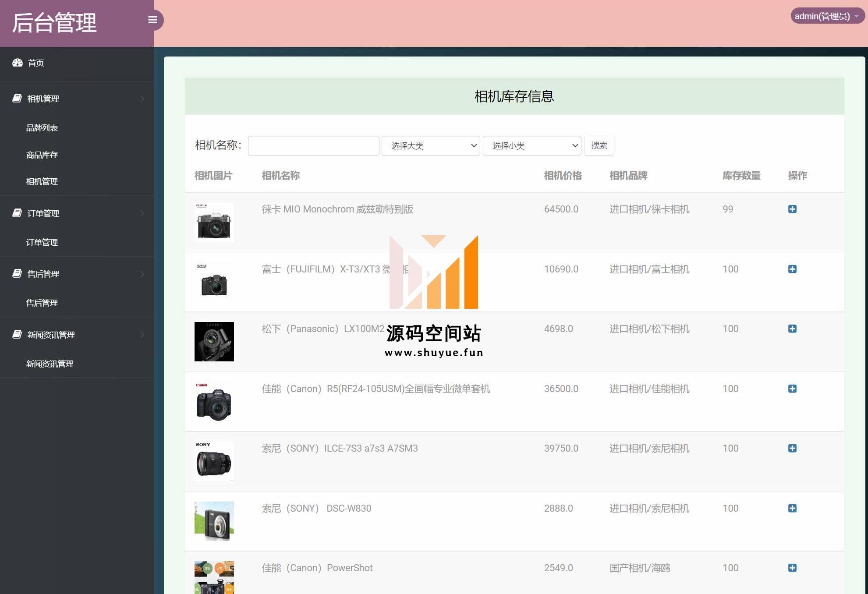Click the 相机价格 column header
Screen dimensions: 868x594
pos(563,176)
